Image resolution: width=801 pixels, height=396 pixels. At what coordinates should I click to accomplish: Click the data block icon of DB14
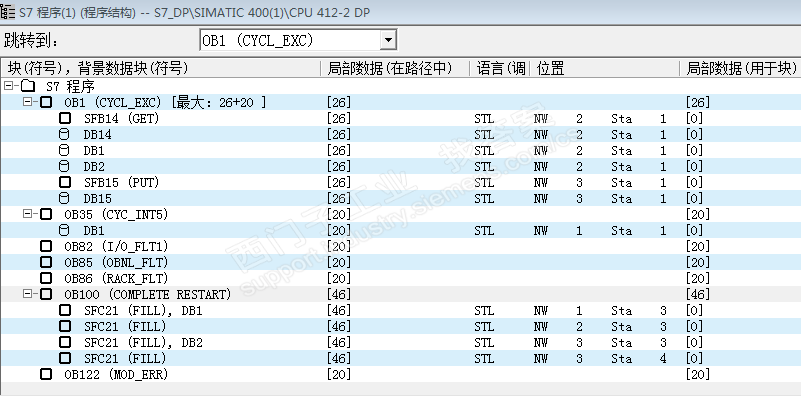(x=64, y=134)
